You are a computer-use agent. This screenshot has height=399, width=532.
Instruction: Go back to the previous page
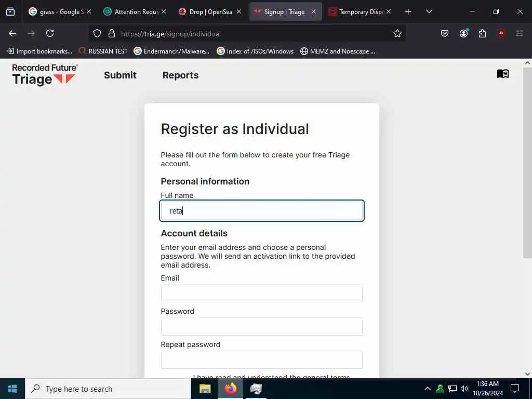[12, 33]
